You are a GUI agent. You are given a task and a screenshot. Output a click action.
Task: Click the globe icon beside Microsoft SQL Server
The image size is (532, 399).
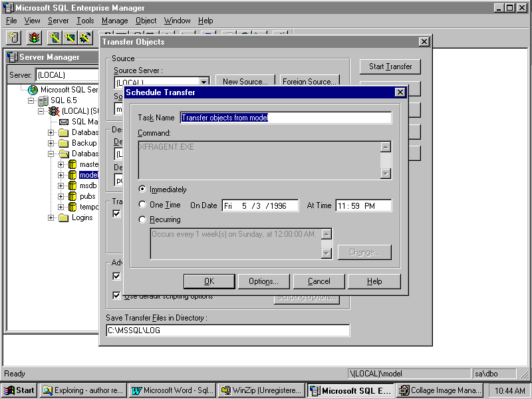coord(33,90)
